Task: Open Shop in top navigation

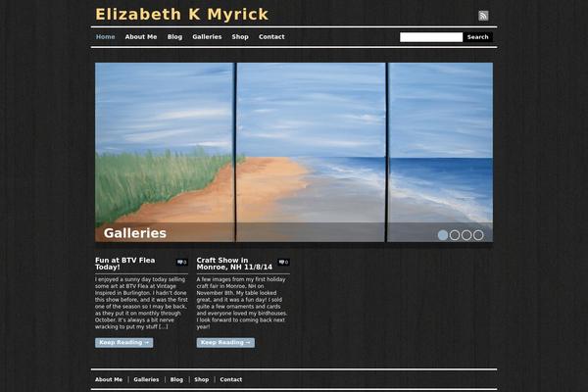Action: point(240,37)
